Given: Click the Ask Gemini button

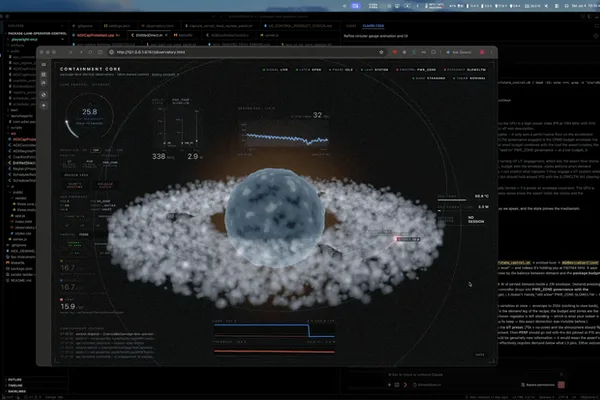Looking at the screenshot, I should pos(459,52).
